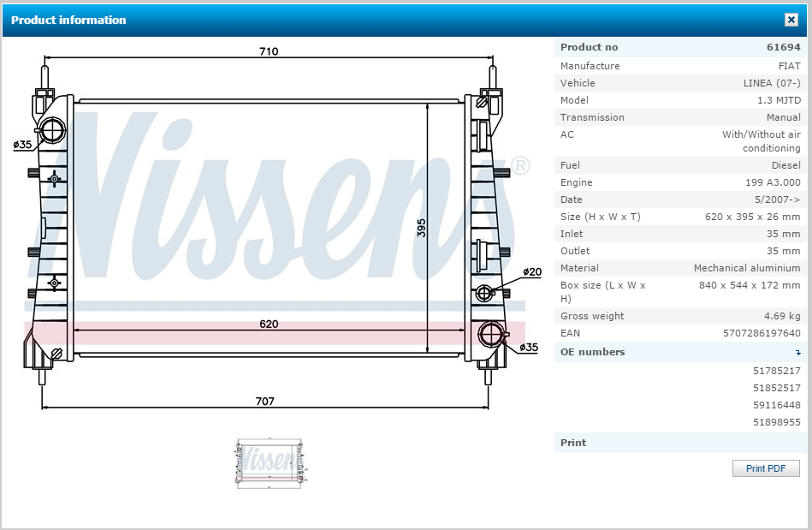The width and height of the screenshot is (812, 530).
Task: Click the Mechanical aluminium material value
Action: (x=747, y=268)
